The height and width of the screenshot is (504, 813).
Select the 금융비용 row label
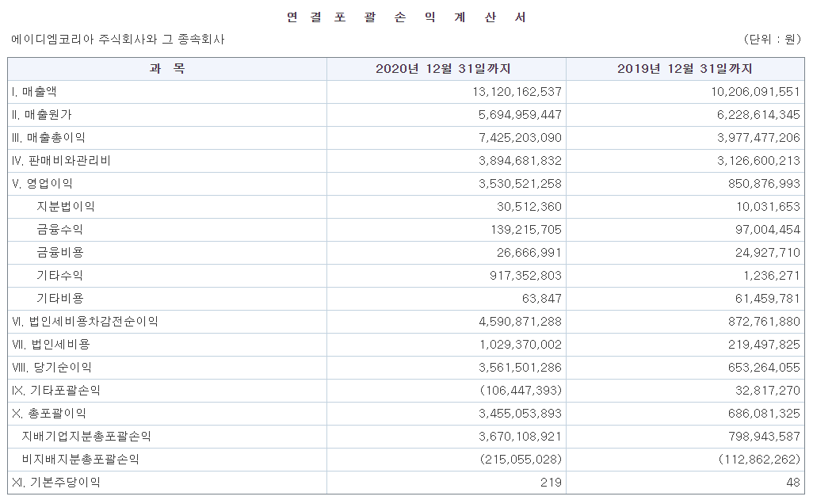point(59,253)
